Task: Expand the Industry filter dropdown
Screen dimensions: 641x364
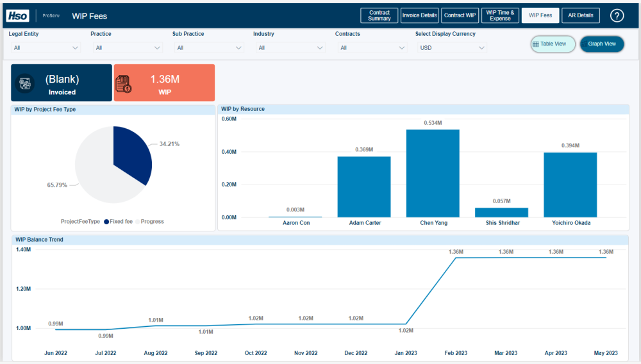Action: pos(290,48)
